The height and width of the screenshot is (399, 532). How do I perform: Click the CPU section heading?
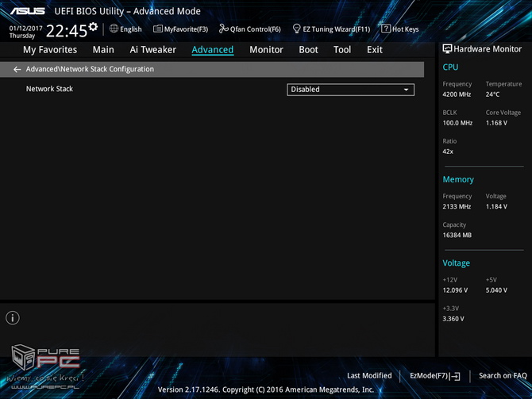point(450,67)
